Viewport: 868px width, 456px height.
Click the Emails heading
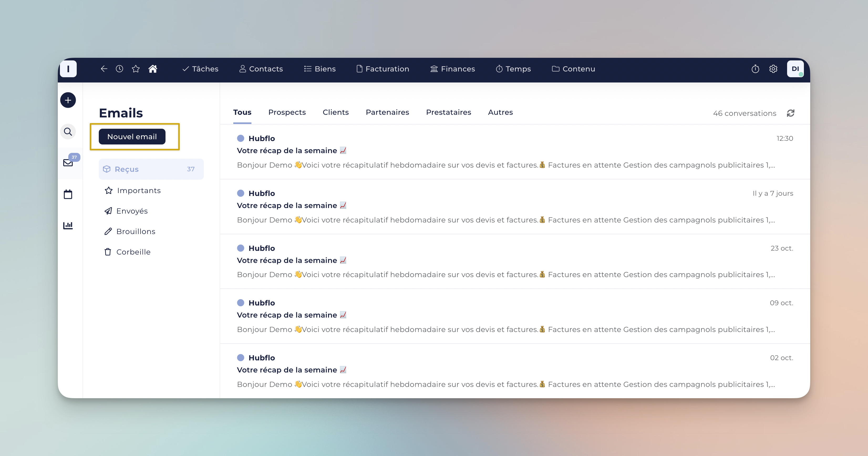click(x=121, y=113)
